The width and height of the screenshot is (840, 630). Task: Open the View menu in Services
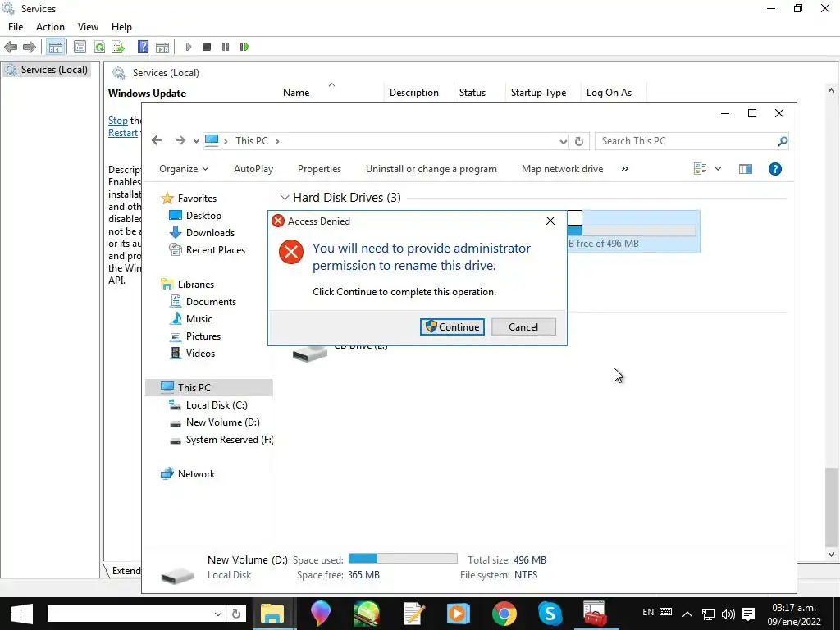pyautogui.click(x=88, y=27)
